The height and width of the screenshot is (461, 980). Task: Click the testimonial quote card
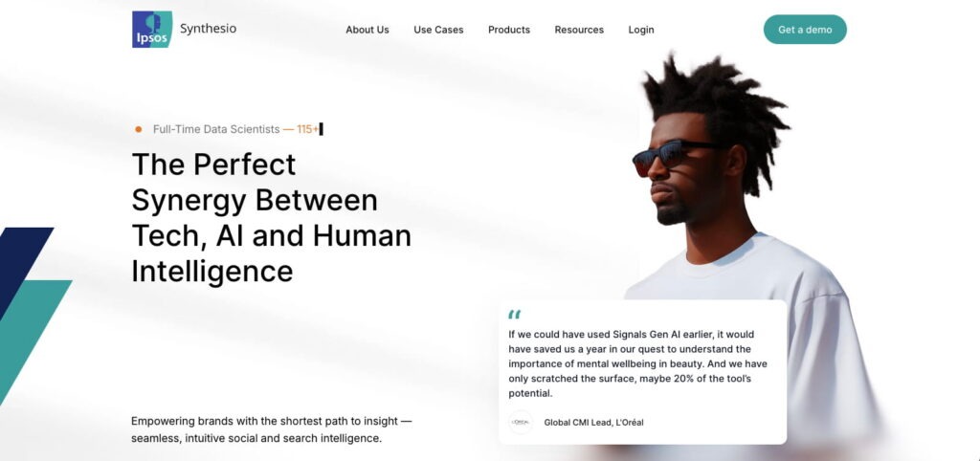pos(642,372)
